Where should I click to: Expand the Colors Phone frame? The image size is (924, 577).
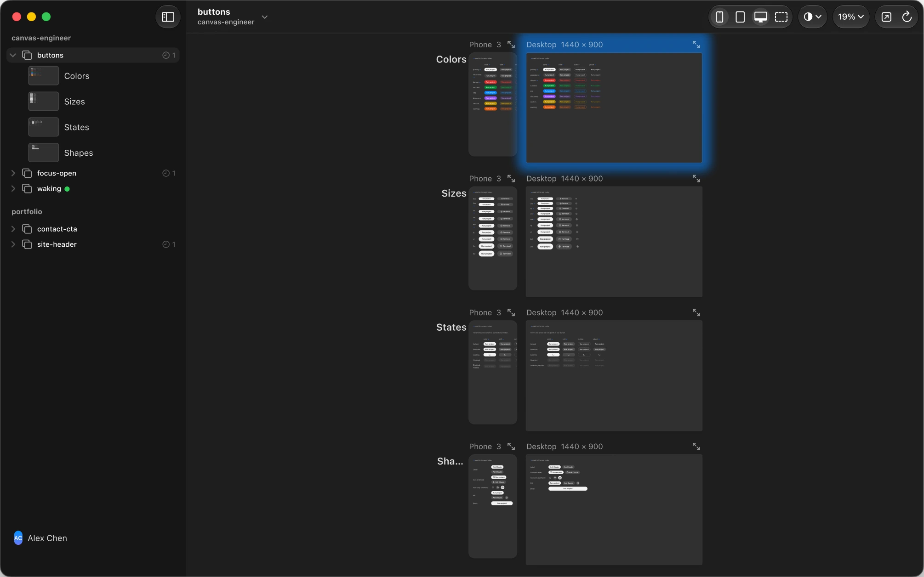[511, 45]
